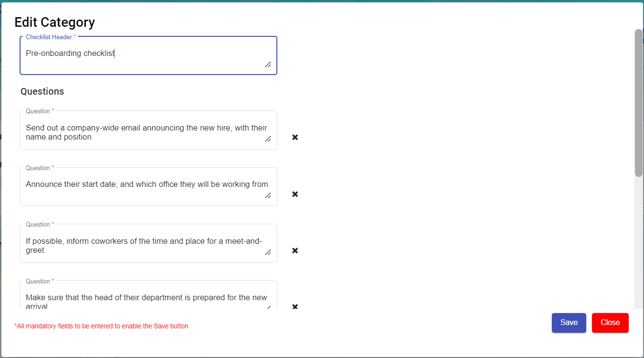Save the edited category
The height and width of the screenshot is (358, 644).
pos(569,323)
